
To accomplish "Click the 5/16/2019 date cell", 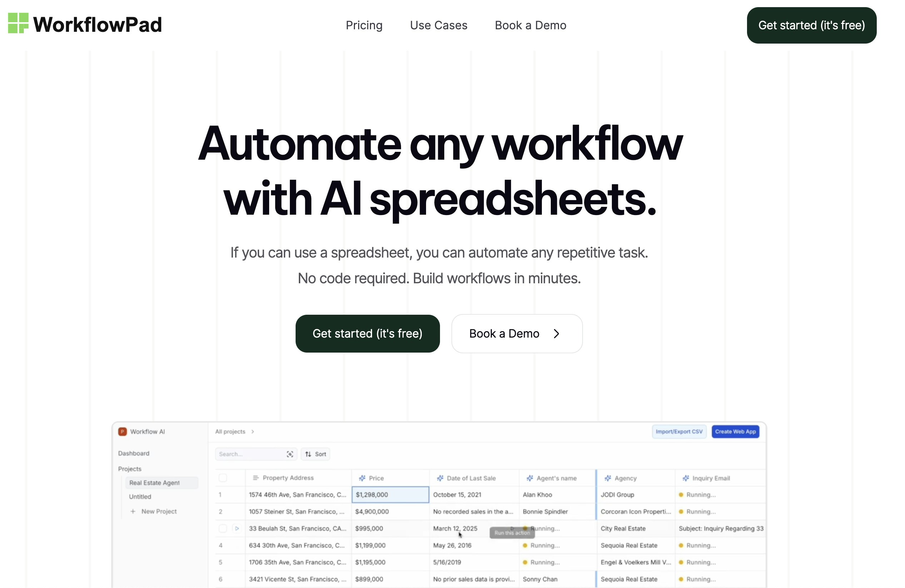I will [x=474, y=562].
